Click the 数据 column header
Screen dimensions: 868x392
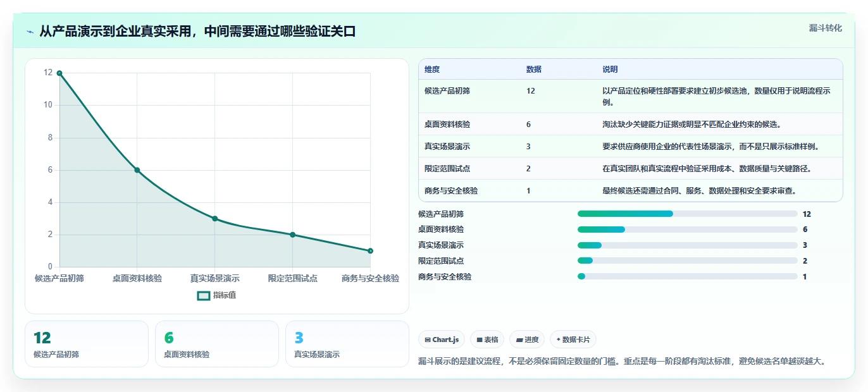point(534,70)
